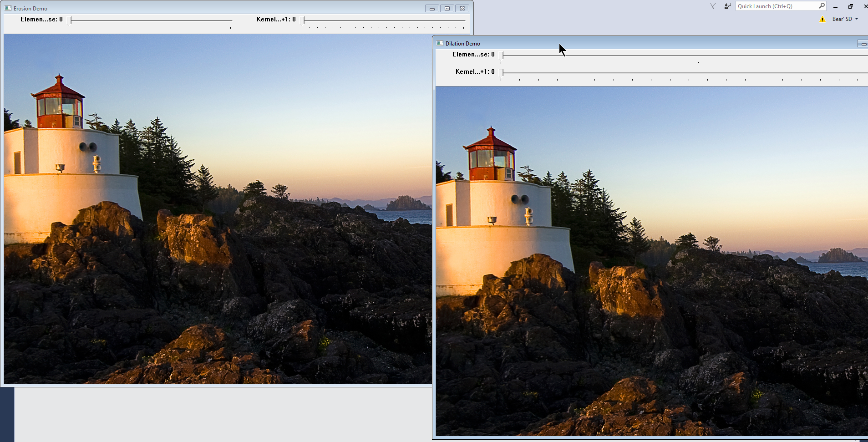Click the Erosion Demo title bar text

pos(30,8)
